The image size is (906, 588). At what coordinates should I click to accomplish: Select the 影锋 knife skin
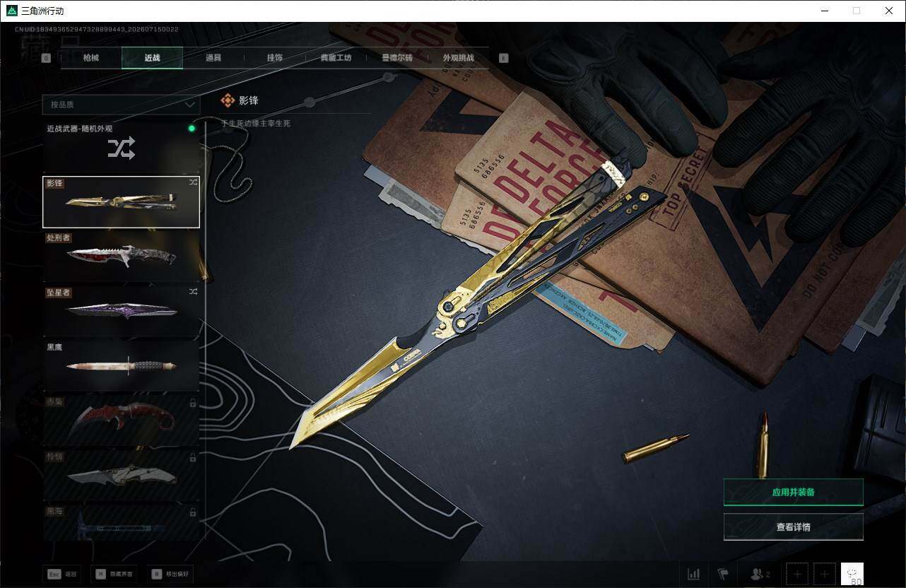(x=121, y=202)
